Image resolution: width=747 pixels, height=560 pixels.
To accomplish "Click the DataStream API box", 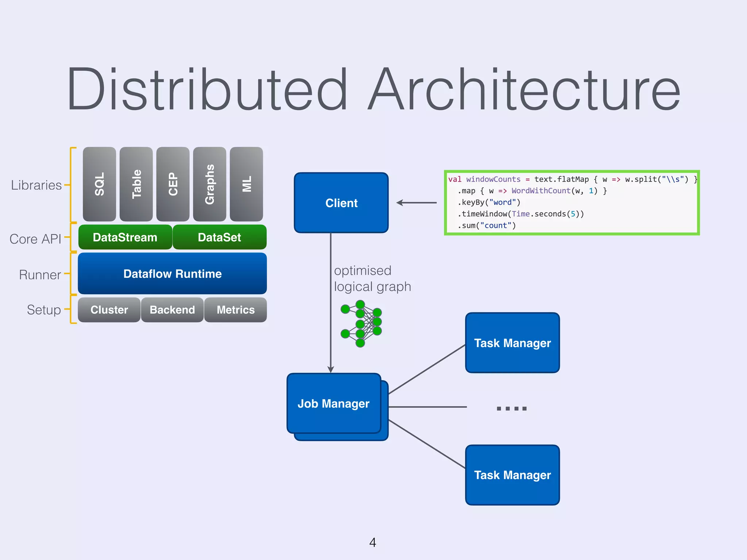I will [x=125, y=237].
